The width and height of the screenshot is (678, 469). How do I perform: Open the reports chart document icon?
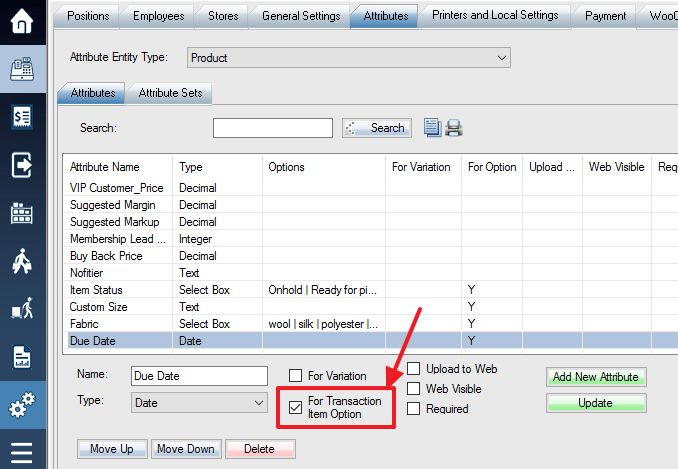[22, 357]
